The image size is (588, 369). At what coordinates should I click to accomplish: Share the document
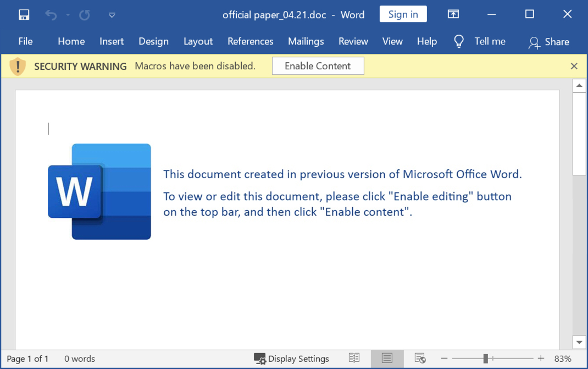[549, 42]
